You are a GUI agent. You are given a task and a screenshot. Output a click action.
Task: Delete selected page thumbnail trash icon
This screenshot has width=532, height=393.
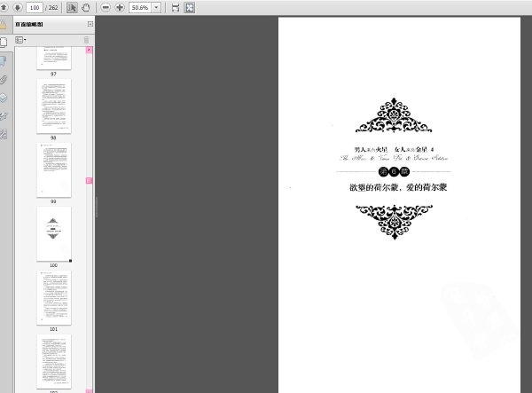[x=86, y=40]
